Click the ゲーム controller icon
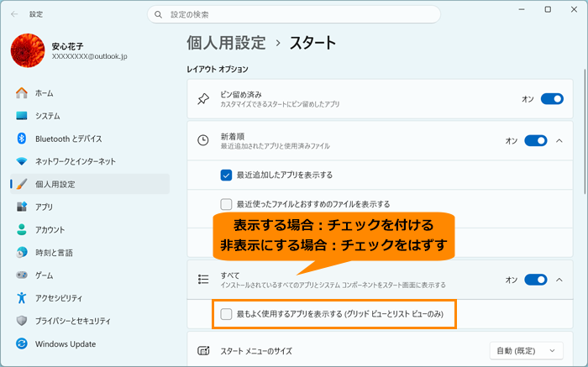588x367 pixels. click(22, 275)
